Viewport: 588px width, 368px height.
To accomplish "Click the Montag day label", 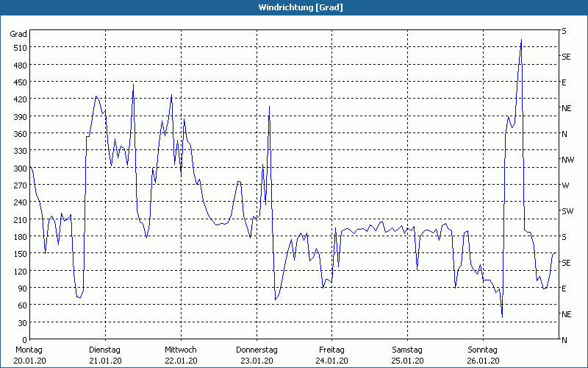I will (29, 350).
